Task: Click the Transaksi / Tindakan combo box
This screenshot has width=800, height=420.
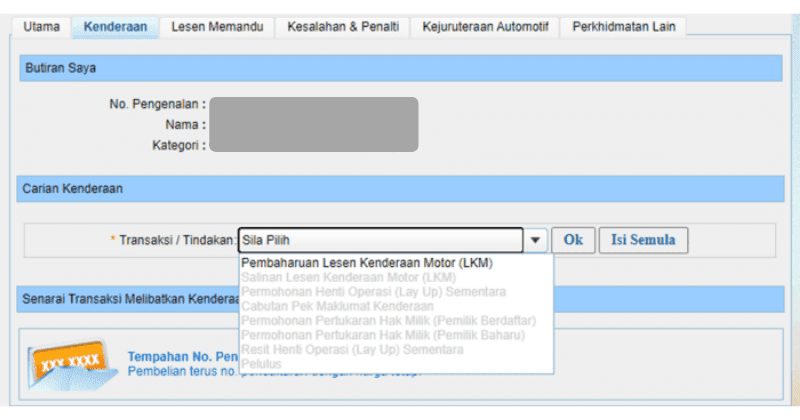Action: pos(381,240)
